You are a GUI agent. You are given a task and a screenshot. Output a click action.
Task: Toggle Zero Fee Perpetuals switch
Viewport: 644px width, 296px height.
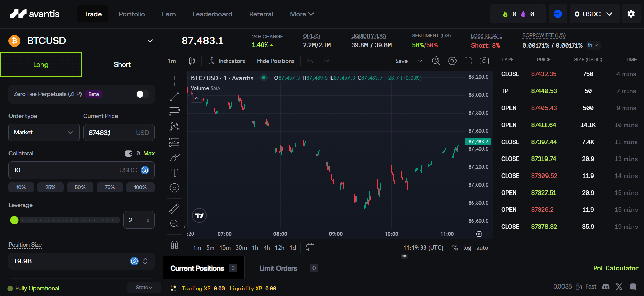tap(142, 94)
